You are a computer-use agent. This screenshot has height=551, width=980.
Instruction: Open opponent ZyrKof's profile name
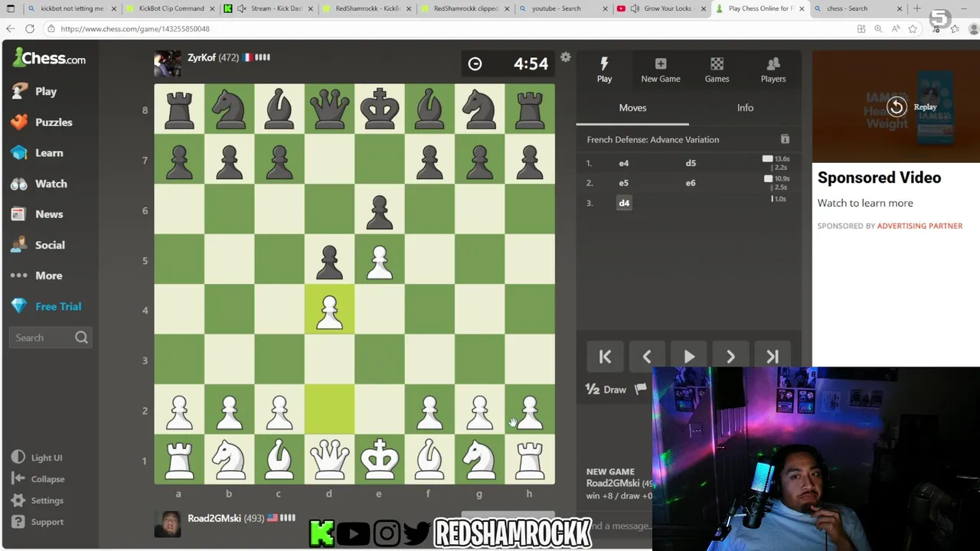[x=202, y=57]
